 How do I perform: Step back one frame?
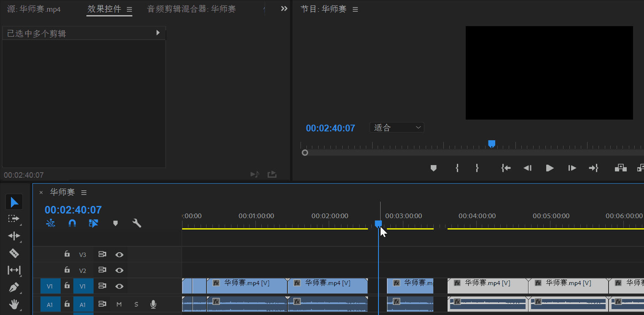tap(527, 168)
